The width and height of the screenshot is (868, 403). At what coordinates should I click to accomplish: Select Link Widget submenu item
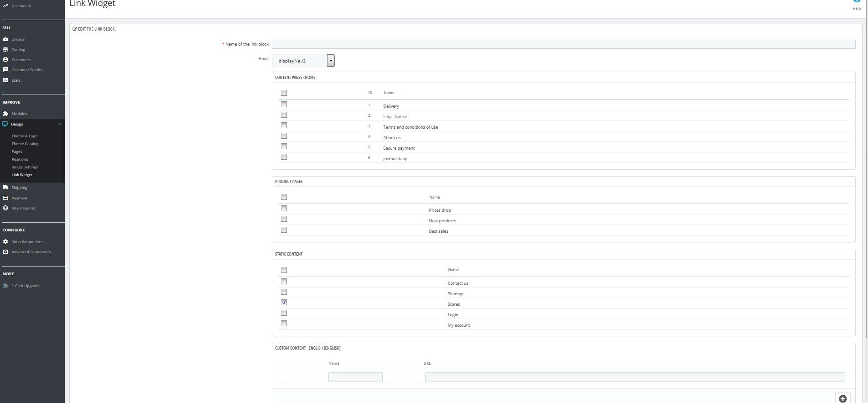tap(22, 175)
